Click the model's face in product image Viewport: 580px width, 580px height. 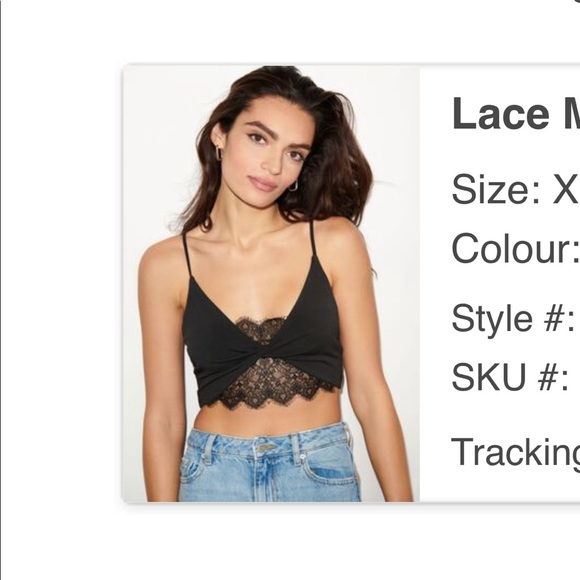click(x=274, y=155)
